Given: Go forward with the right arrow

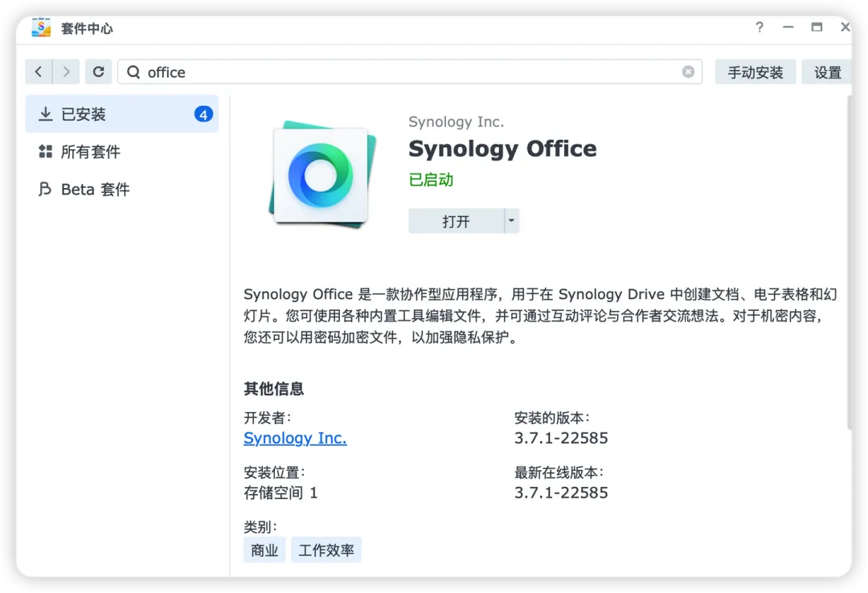Looking at the screenshot, I should [x=66, y=72].
